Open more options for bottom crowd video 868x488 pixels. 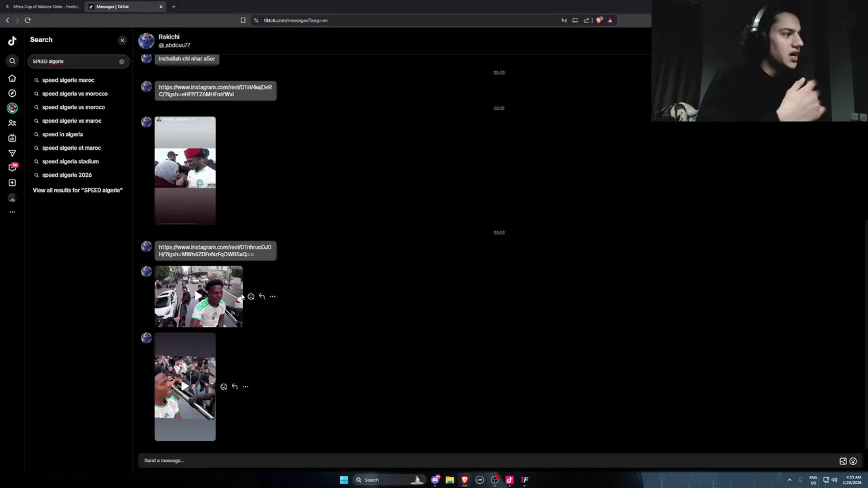tap(245, 386)
